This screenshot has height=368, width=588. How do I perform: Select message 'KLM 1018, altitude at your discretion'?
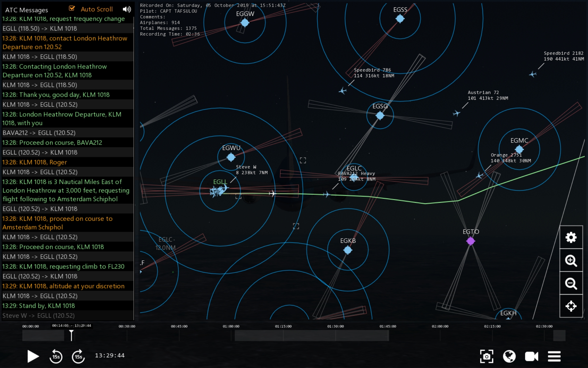[63, 286]
